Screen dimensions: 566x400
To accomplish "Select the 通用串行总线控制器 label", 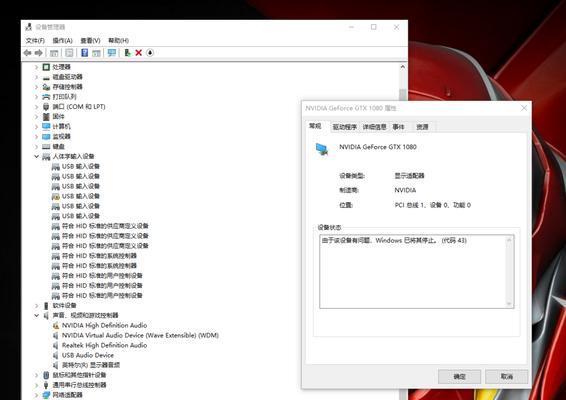I will pyautogui.click(x=79, y=385).
